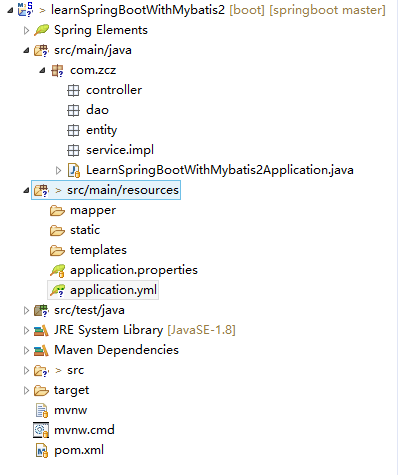Viewport: 398px width, 475px height.
Task: Click the src/main/java source folder icon
Action: coord(41,51)
